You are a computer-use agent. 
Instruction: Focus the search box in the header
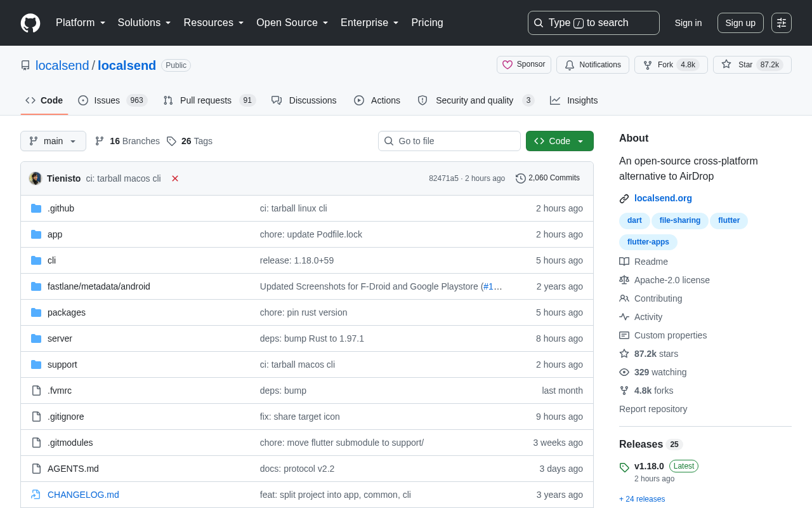click(594, 23)
